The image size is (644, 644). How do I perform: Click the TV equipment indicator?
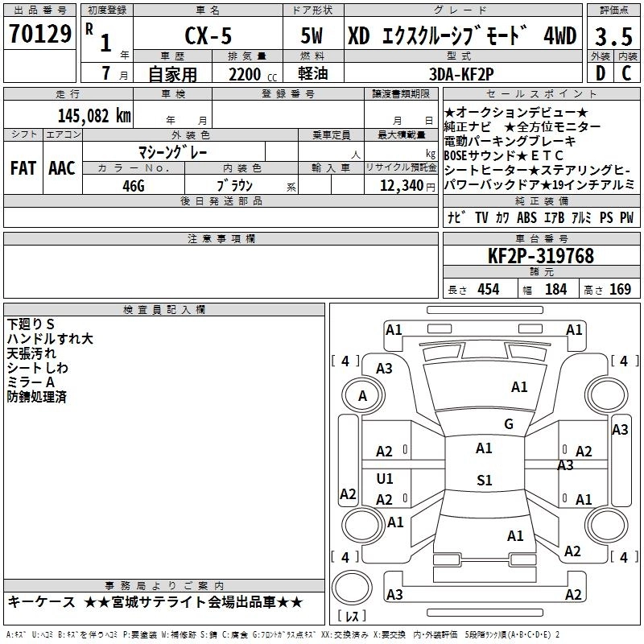pyautogui.click(x=481, y=218)
